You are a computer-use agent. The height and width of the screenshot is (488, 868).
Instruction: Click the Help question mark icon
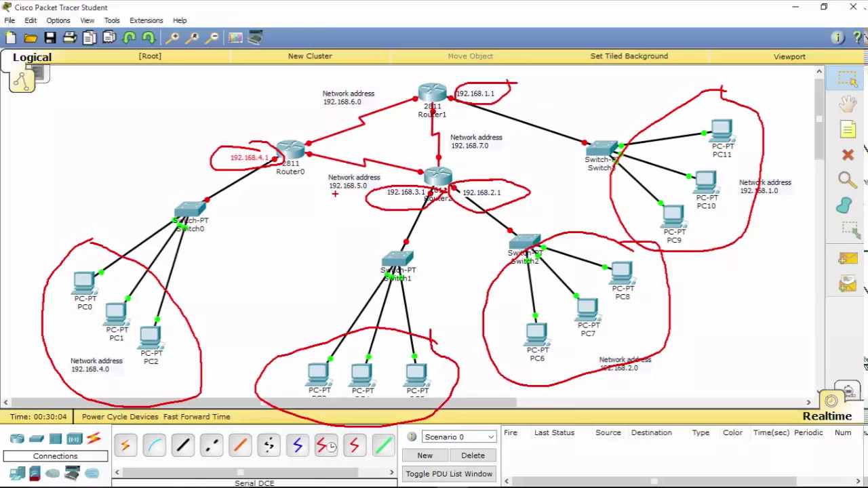[x=858, y=38]
